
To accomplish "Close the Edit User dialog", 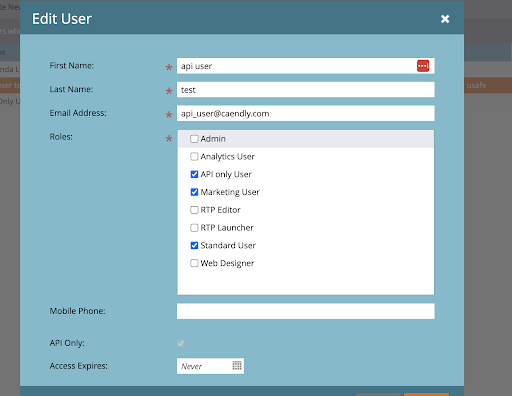I will pyautogui.click(x=445, y=19).
